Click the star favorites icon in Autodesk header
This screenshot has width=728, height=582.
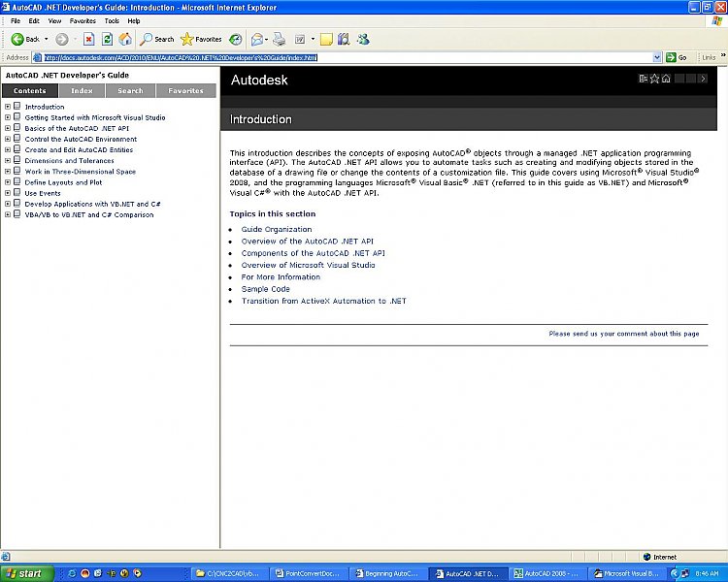pos(654,79)
